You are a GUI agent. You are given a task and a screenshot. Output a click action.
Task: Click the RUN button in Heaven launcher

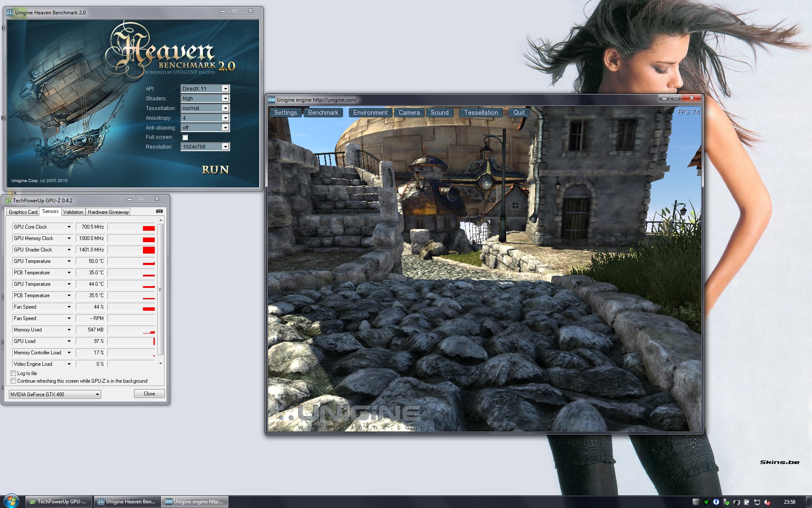[x=215, y=170]
